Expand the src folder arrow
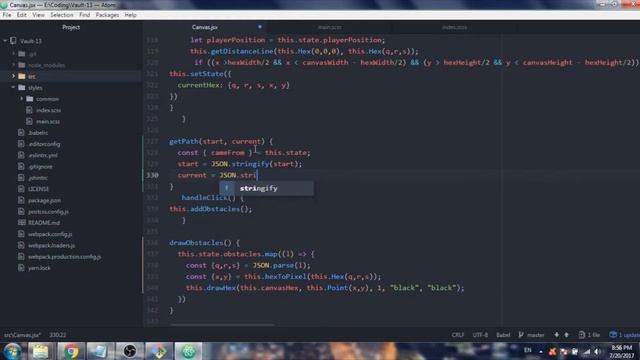Image resolution: width=640 pixels, height=360 pixels. click(13, 76)
